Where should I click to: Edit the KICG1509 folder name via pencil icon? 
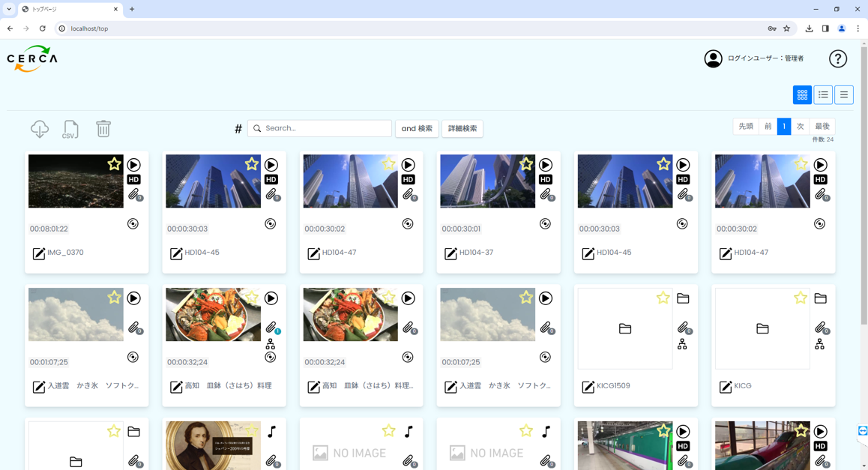point(588,387)
